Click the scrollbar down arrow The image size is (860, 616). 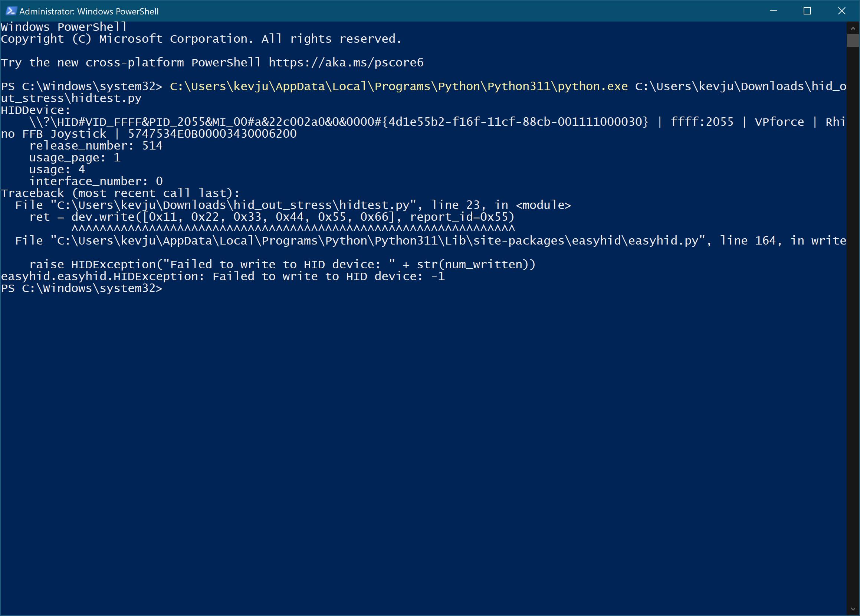click(853, 609)
